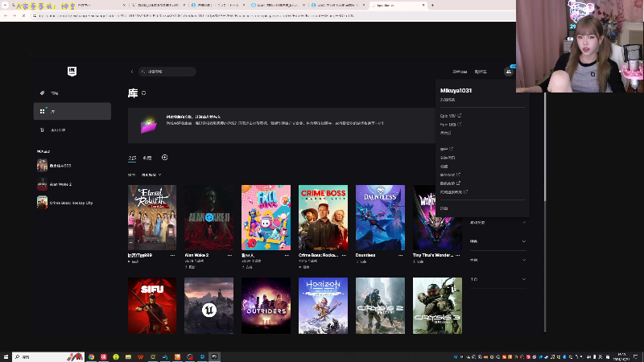This screenshot has width=644, height=362.
Task: Open the Store page via the tag icon
Action: coord(43,93)
